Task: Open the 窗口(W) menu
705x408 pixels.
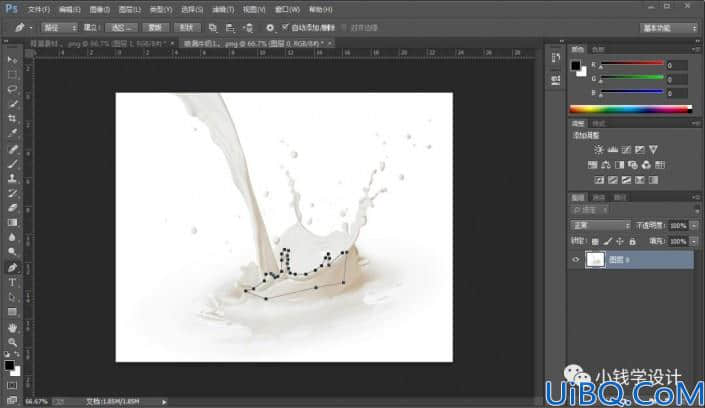Action: coord(287,9)
